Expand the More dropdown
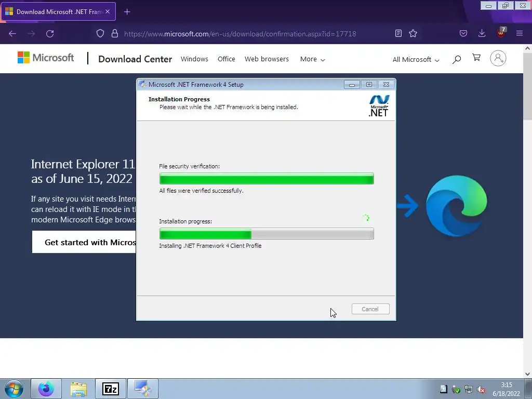Image resolution: width=532 pixels, height=399 pixels. [x=312, y=59]
